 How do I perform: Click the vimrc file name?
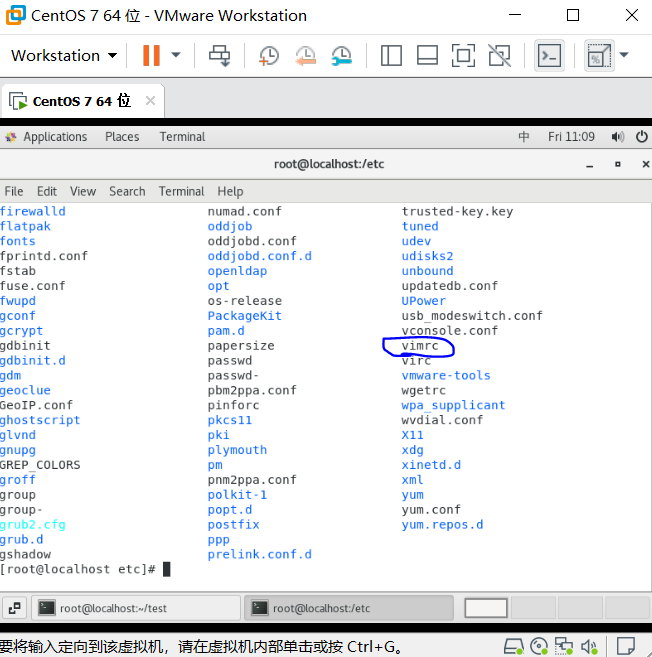click(x=420, y=346)
